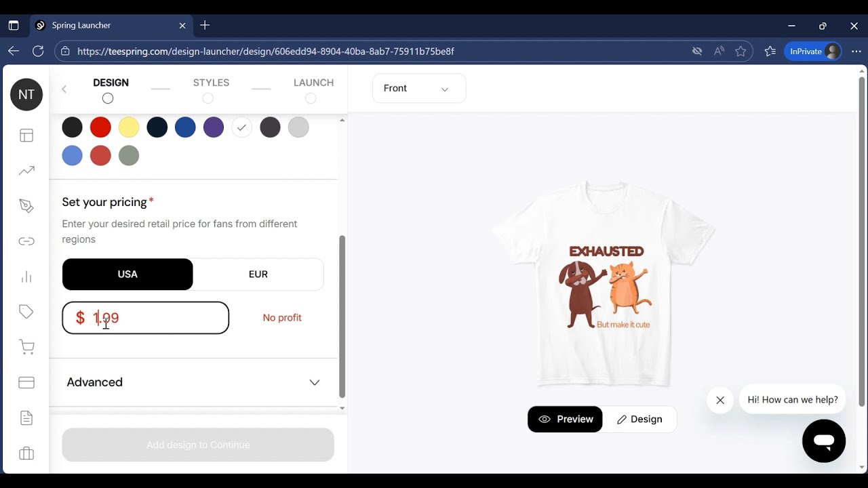Open the chat support bubble

click(x=824, y=441)
